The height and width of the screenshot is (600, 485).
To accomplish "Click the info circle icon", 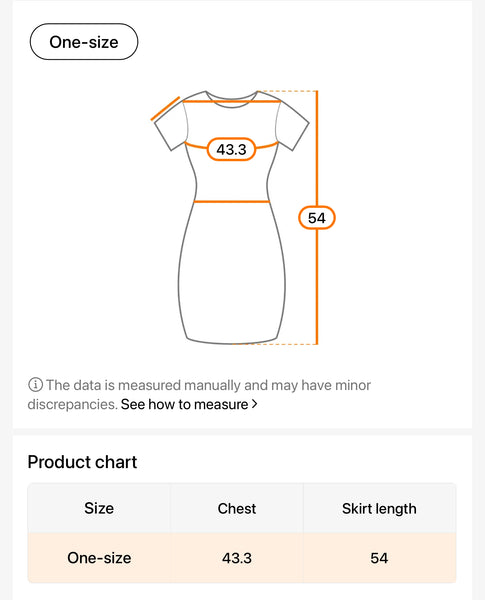I will [35, 385].
